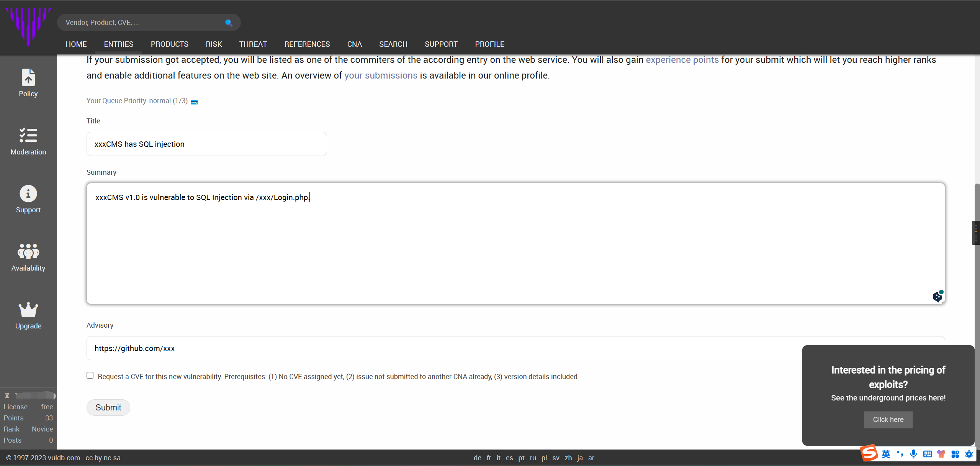The width and height of the screenshot is (980, 466).
Task: Click the Submit button
Action: tap(108, 408)
